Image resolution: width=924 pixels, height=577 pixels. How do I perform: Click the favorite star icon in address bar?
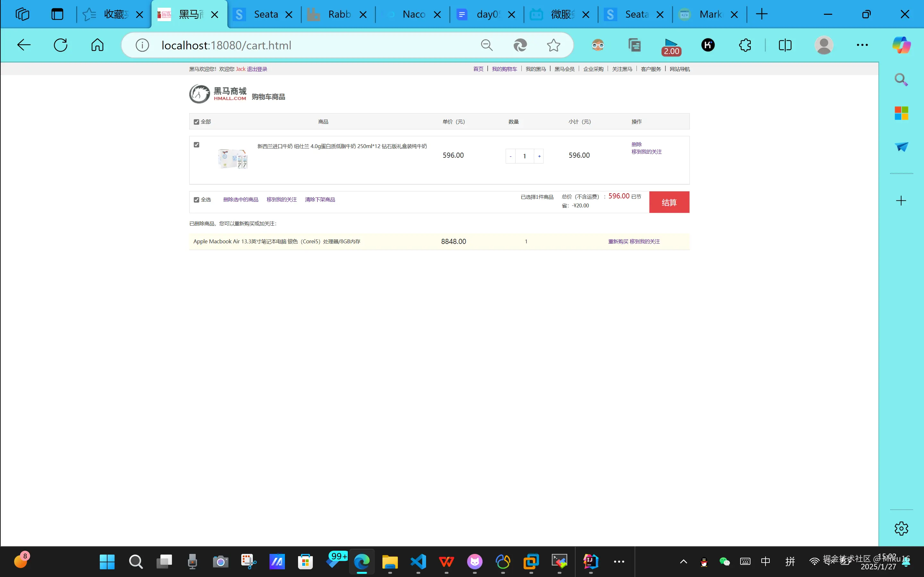tap(553, 45)
